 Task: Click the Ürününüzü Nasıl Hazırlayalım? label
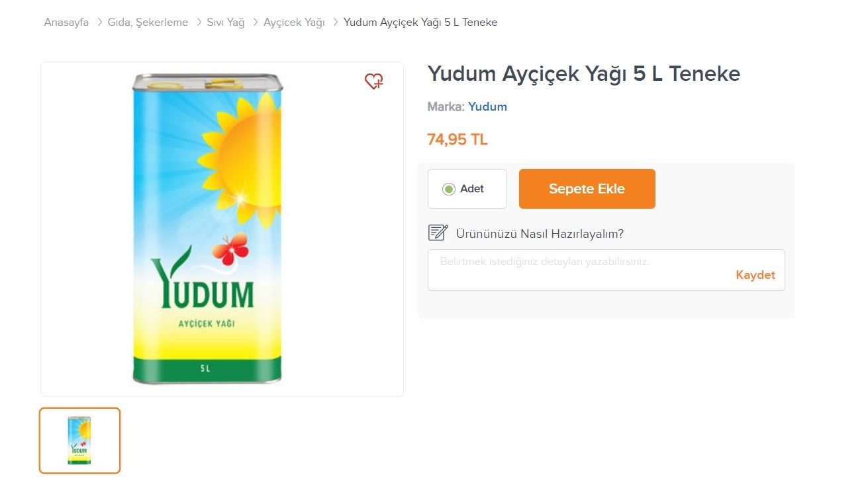[540, 234]
